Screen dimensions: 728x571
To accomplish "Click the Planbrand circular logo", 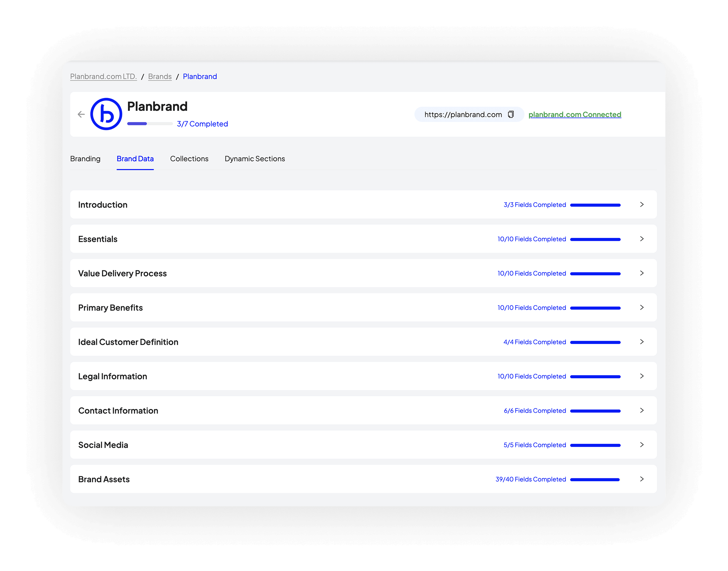I will [106, 114].
